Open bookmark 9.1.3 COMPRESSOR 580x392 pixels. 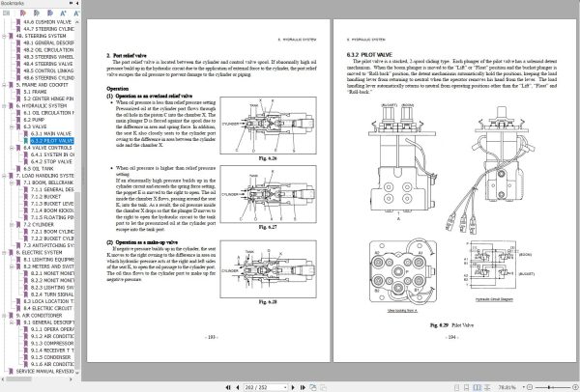tap(52, 343)
